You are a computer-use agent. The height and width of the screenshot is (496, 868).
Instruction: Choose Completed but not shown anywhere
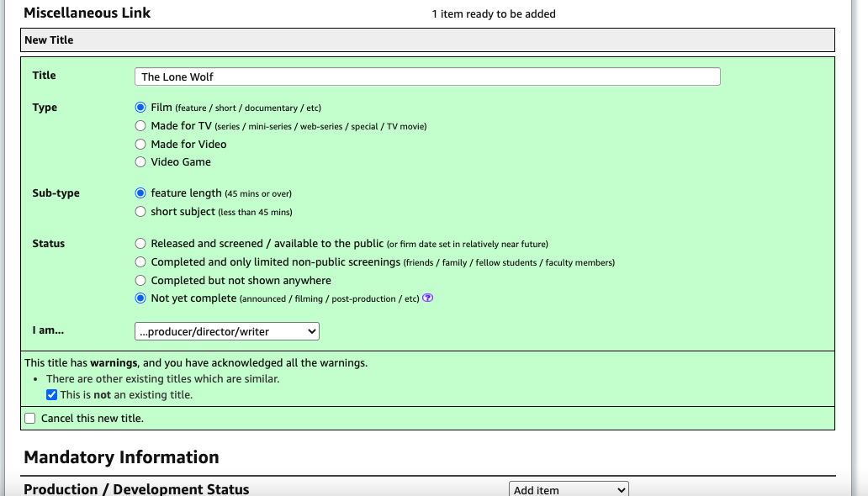[x=140, y=281]
